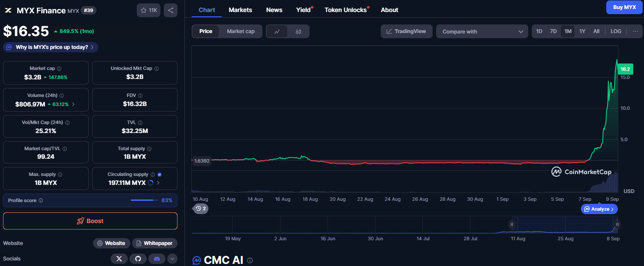Click the CMC AI info icon

point(250,260)
